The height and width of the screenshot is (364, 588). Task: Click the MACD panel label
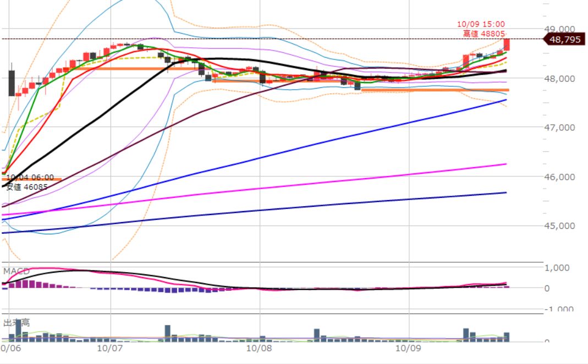coord(16,271)
